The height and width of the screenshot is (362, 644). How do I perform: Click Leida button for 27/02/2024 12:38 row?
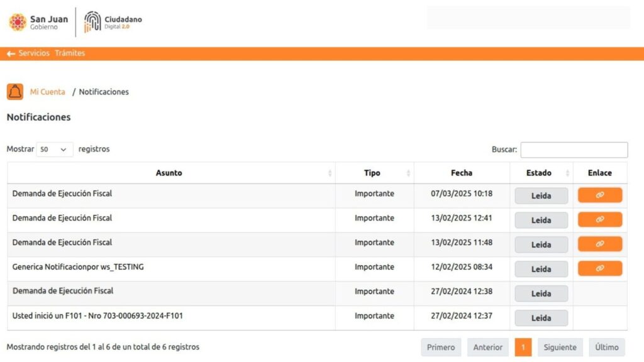[541, 293]
